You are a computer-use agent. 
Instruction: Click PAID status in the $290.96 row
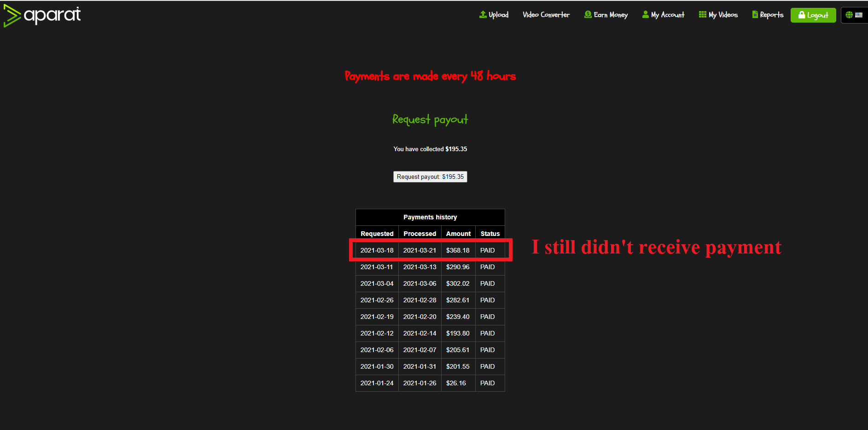pos(487,267)
